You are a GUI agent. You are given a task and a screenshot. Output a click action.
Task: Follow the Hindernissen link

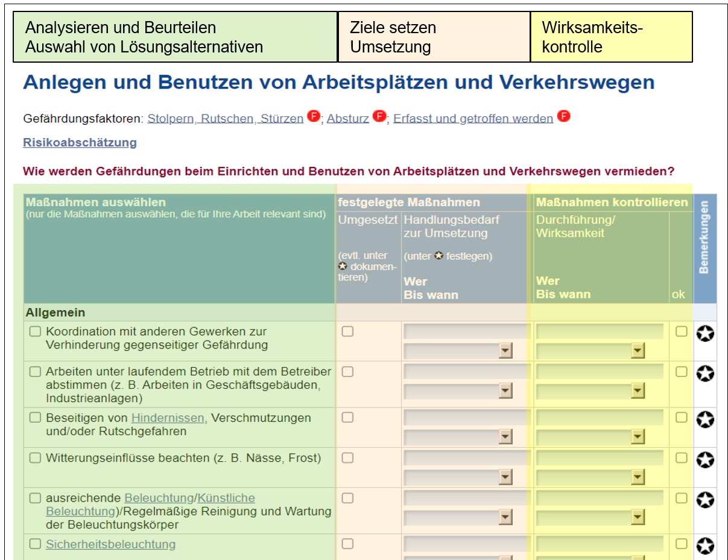(168, 418)
